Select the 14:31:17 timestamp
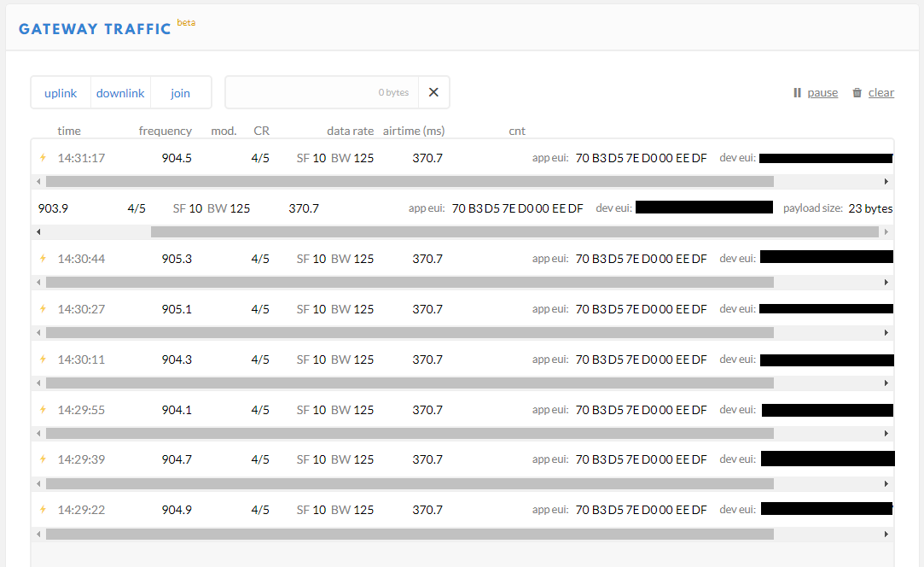Viewport: 924px width, 567px height. (81, 157)
